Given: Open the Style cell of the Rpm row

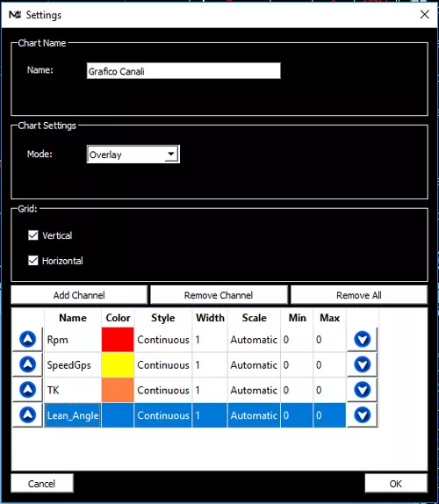Looking at the screenshot, I should tap(163, 340).
